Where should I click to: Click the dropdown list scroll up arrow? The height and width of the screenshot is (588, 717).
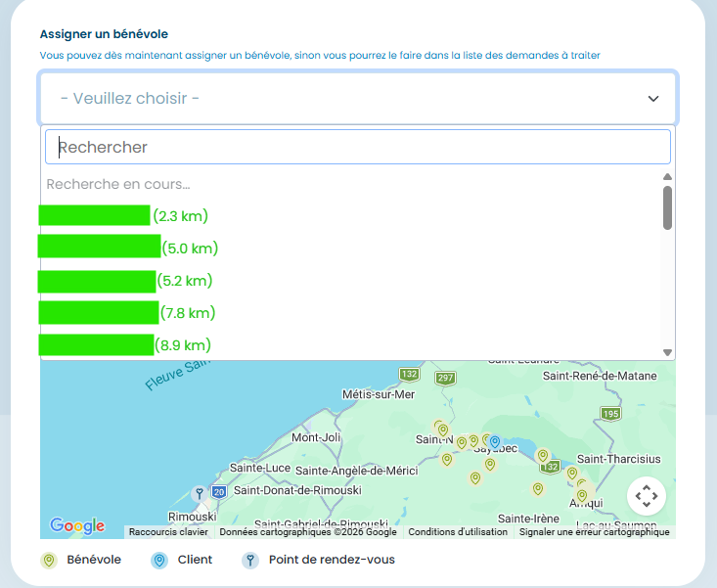click(667, 177)
